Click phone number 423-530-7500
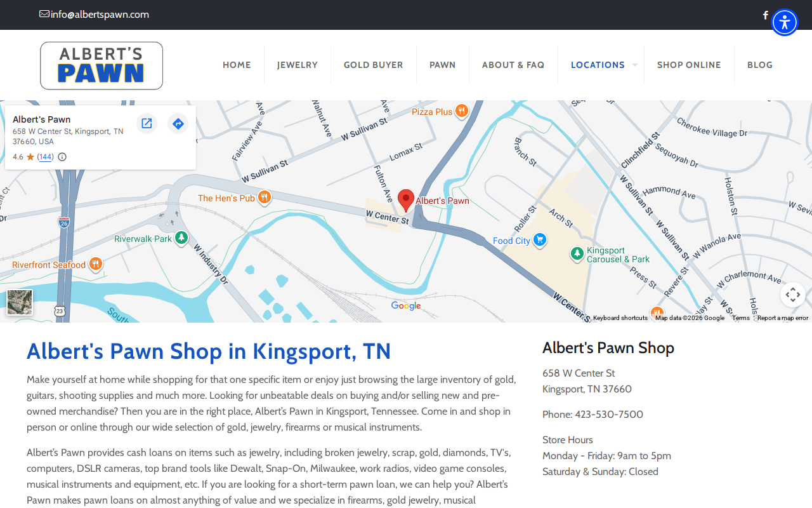This screenshot has width=812, height=508. pyautogui.click(x=609, y=415)
